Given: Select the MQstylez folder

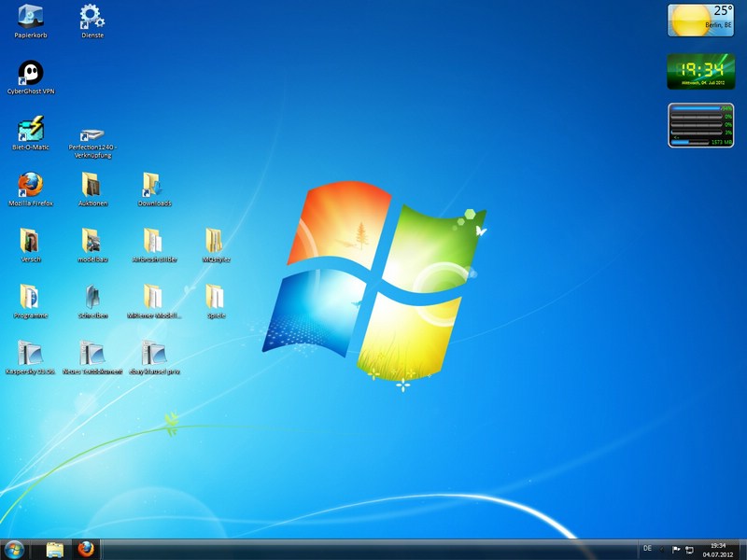Looking at the screenshot, I should (216, 245).
